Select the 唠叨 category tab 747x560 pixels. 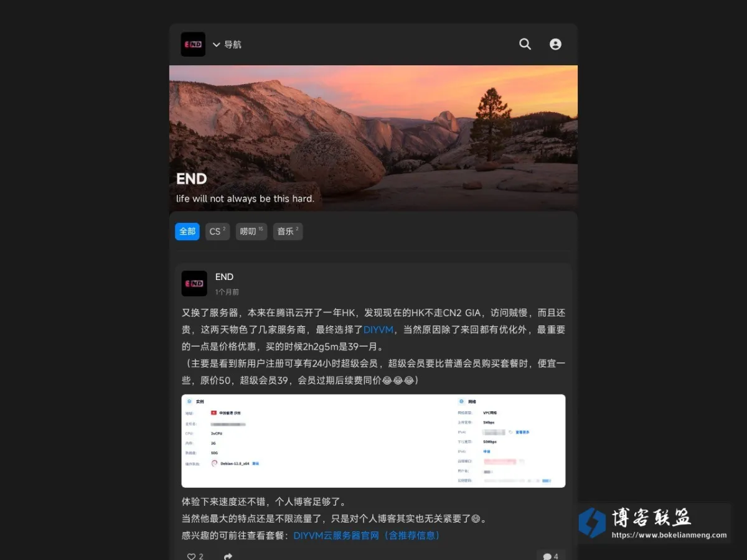(x=251, y=231)
